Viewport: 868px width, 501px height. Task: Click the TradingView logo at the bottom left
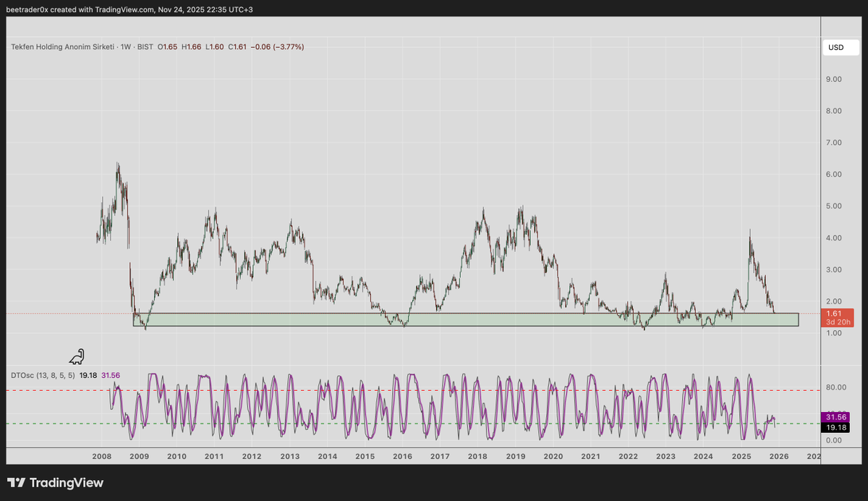(x=55, y=483)
